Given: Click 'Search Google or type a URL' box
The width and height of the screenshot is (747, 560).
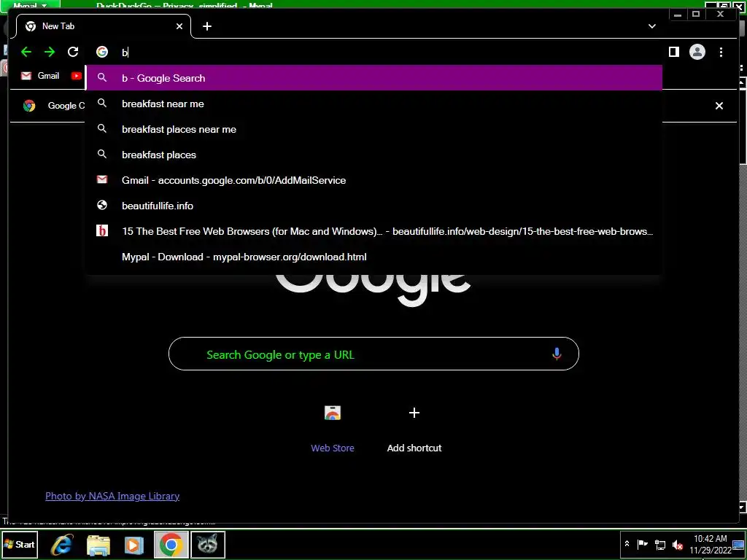Looking at the screenshot, I should (x=373, y=354).
